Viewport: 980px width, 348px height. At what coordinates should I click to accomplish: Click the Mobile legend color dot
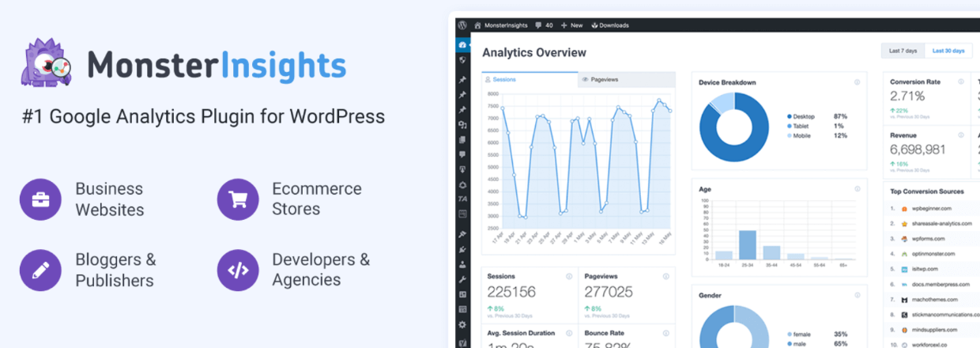(789, 136)
